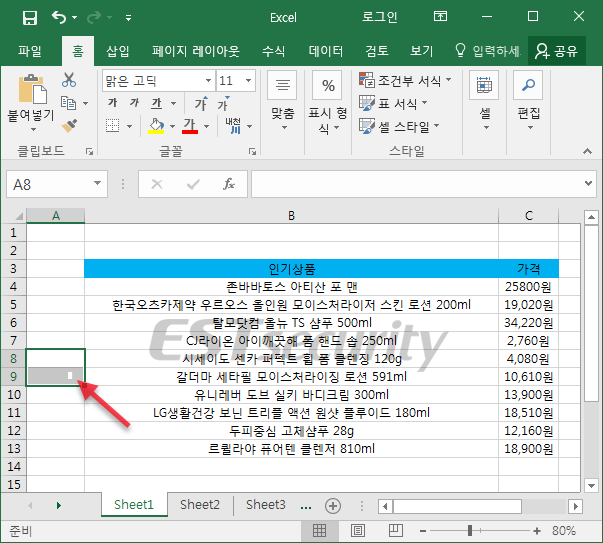Click the 로그인 sign-in link
Image resolution: width=603 pixels, height=543 pixels.
point(380,17)
